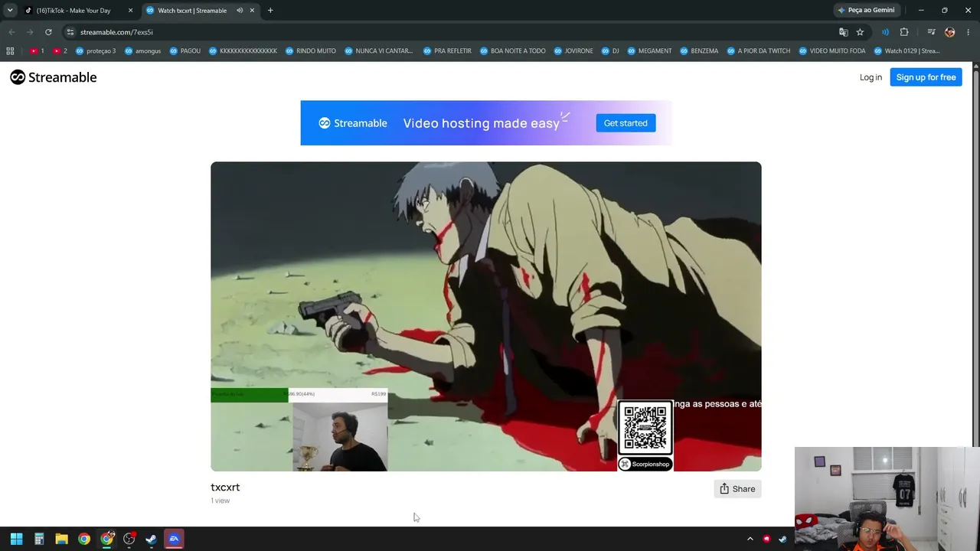The width and height of the screenshot is (980, 551).
Task: Open OBS Studio from the taskbar
Action: 129,539
